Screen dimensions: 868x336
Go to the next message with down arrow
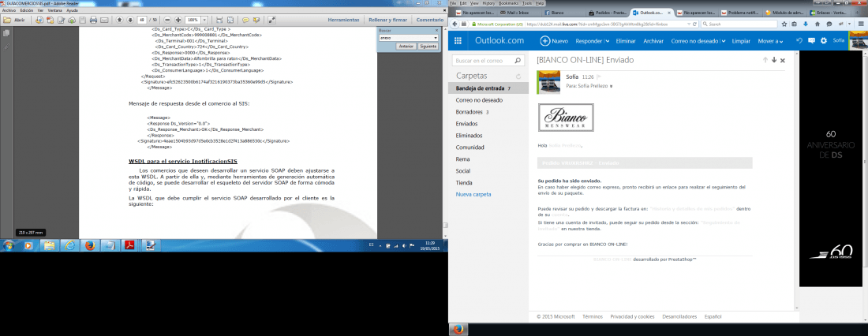774,60
